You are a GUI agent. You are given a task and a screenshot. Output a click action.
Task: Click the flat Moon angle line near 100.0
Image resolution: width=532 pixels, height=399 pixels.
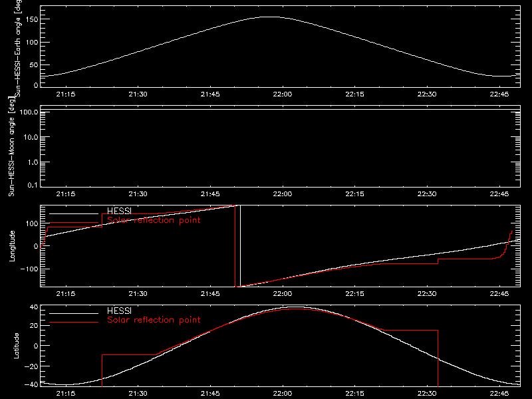pyautogui.click(x=280, y=110)
